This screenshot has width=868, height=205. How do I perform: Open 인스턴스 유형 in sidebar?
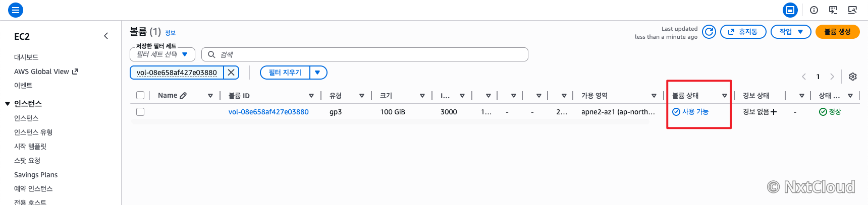(x=33, y=132)
